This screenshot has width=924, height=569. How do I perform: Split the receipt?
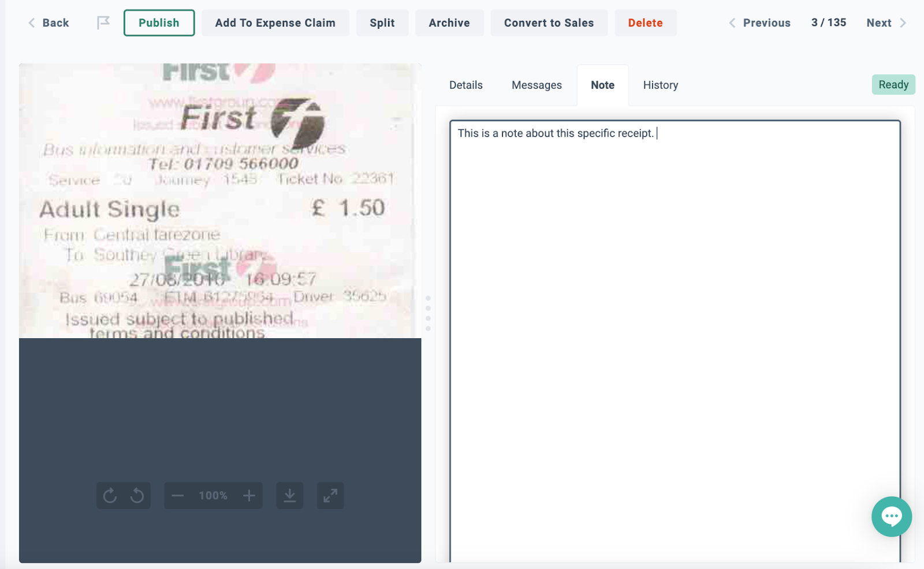[382, 23]
